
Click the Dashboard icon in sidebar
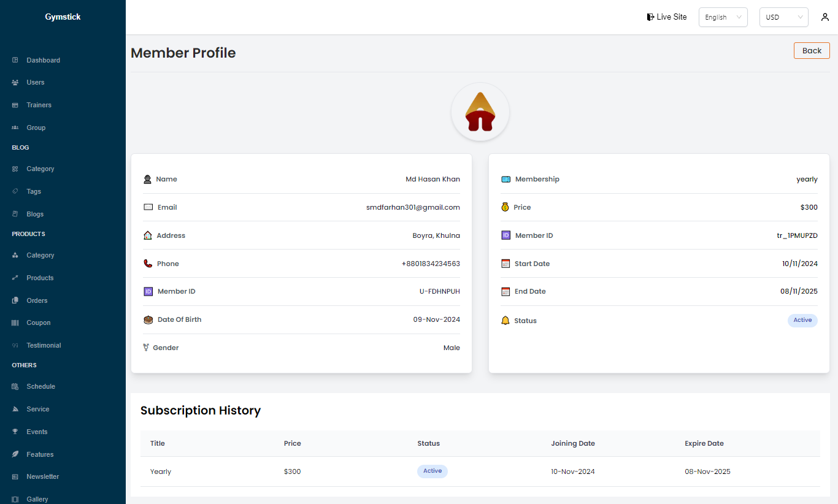pos(15,60)
